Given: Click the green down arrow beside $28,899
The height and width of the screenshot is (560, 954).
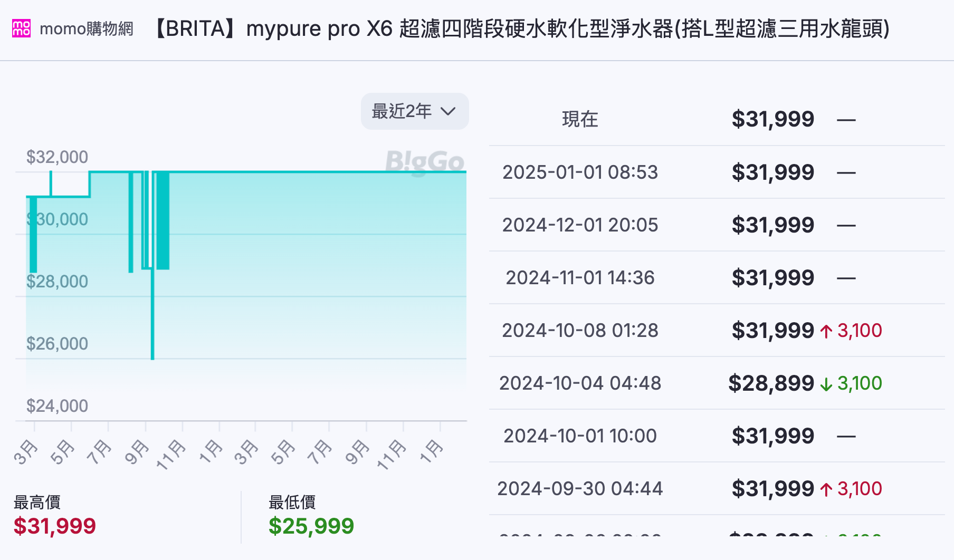Looking at the screenshot, I should coord(827,383).
